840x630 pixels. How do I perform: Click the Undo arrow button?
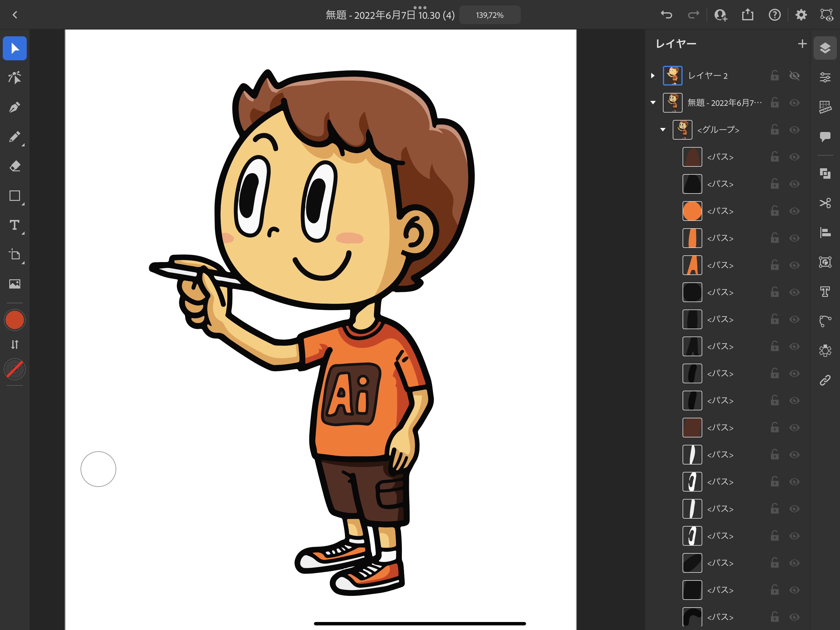point(666,15)
